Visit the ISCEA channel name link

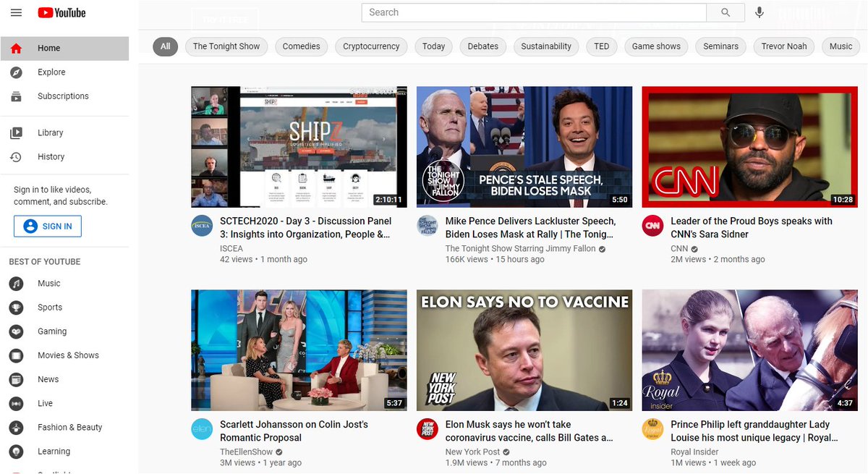coord(231,248)
